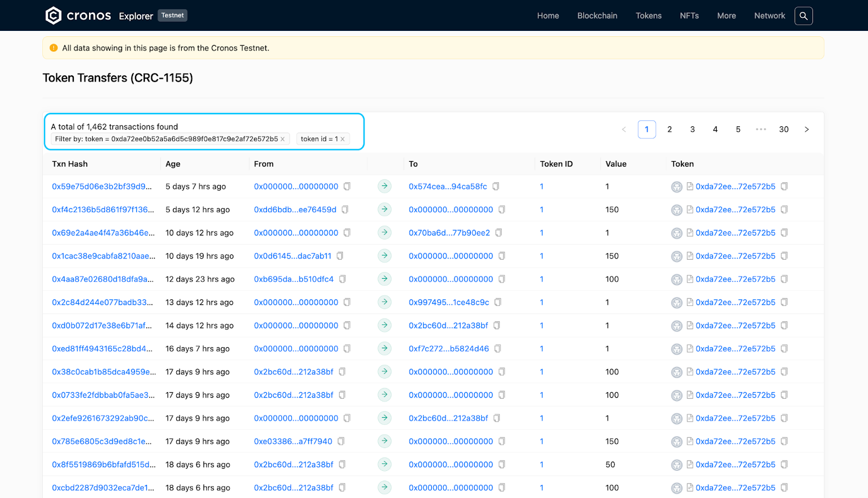Navigate to page 30 of results
This screenshot has height=498, width=868.
coord(783,129)
